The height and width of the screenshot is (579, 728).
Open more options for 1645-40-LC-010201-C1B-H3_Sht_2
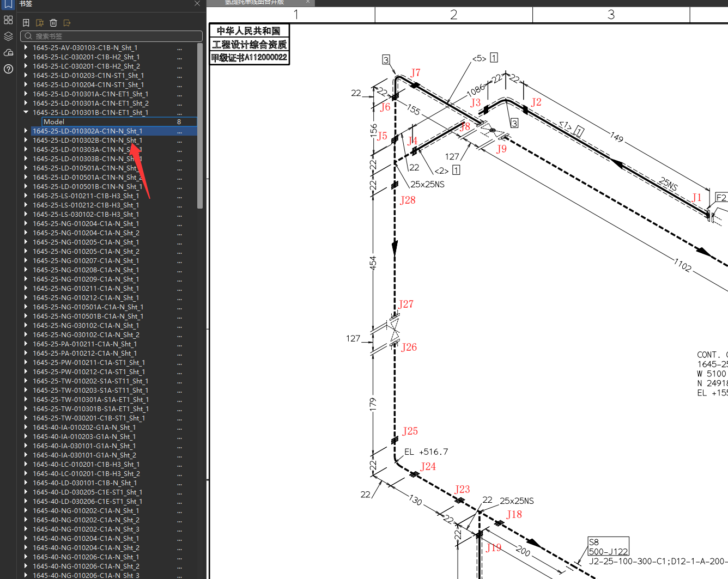coord(179,474)
